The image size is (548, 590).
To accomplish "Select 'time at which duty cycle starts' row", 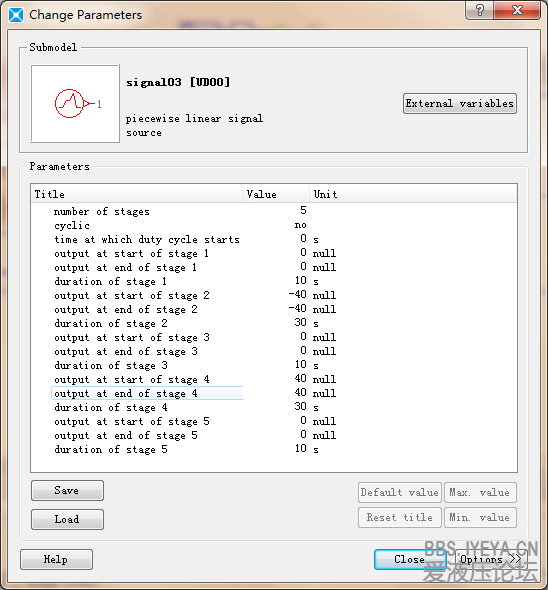I will 274,239.
